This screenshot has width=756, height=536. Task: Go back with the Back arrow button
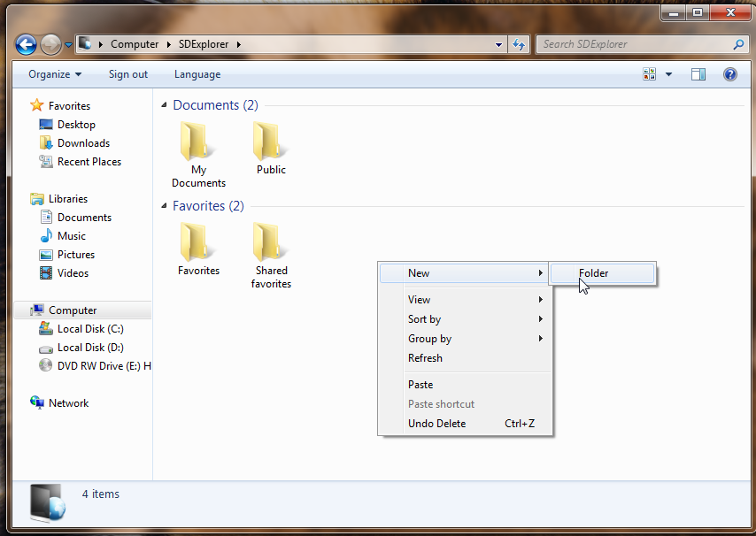26,45
